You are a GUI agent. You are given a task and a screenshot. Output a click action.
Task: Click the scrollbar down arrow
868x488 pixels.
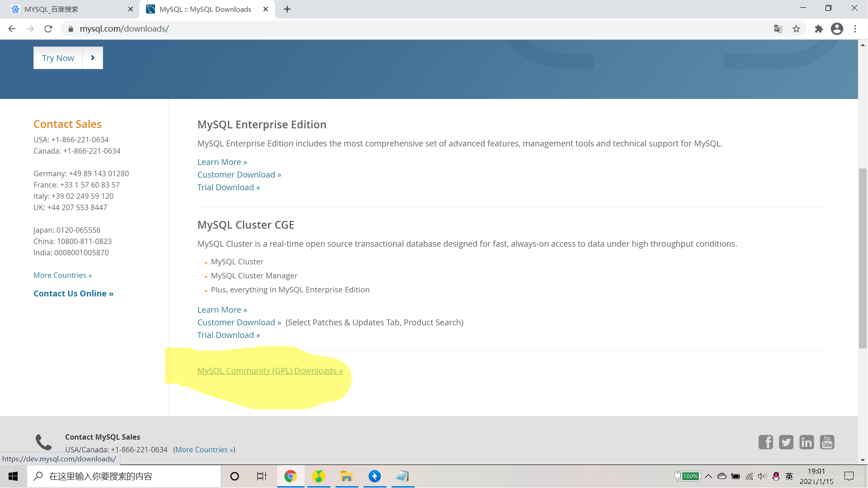[x=863, y=460]
